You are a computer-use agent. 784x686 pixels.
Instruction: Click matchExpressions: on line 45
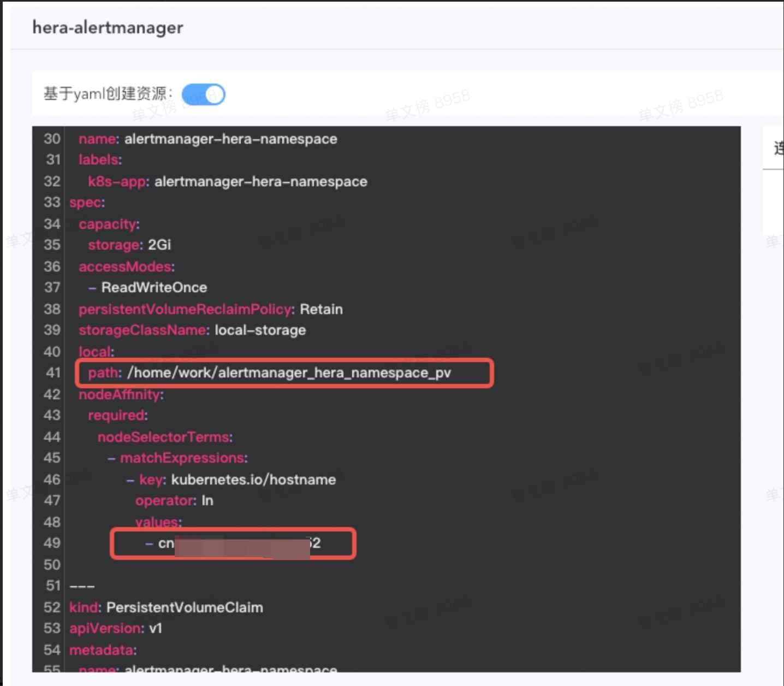tap(184, 458)
